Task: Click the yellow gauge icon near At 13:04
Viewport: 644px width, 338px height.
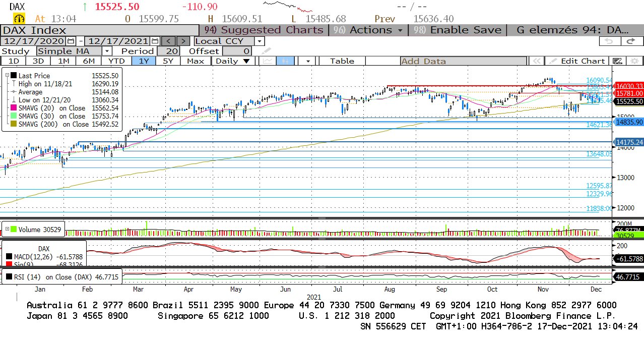Action: pyautogui.click(x=19, y=19)
